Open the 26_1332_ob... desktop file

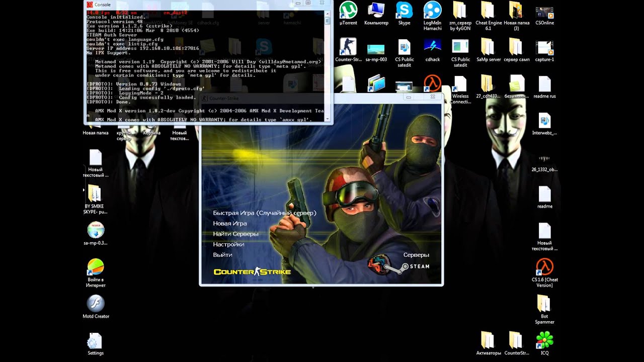click(544, 164)
